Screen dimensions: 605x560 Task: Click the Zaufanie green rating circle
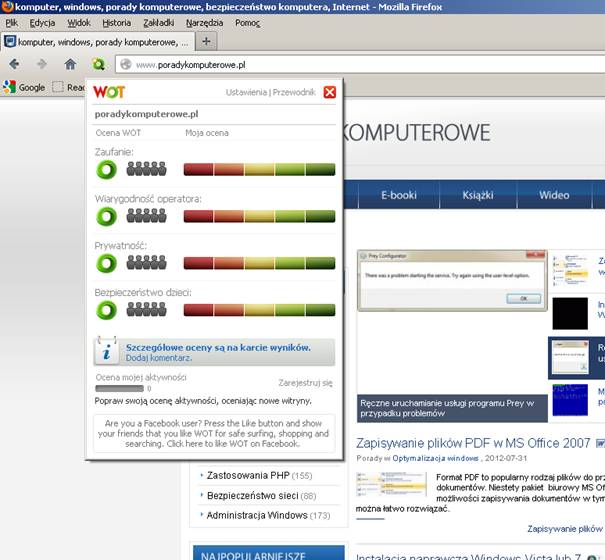pos(106,169)
